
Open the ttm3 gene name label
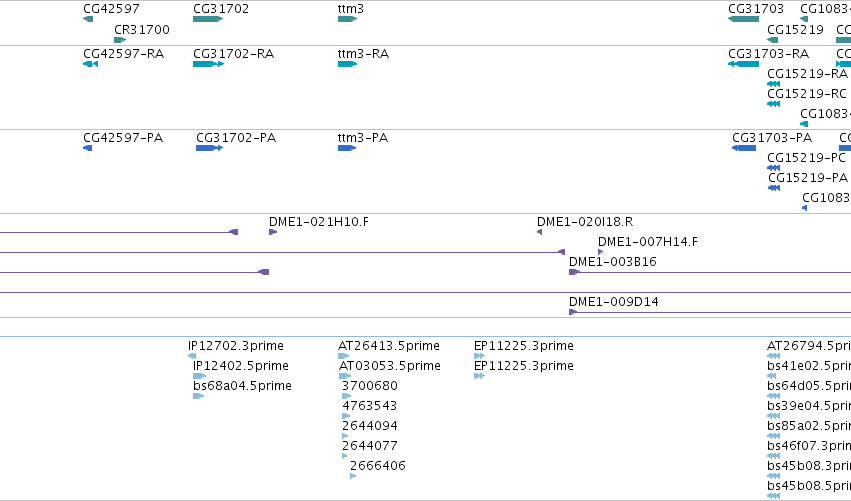pyautogui.click(x=351, y=9)
